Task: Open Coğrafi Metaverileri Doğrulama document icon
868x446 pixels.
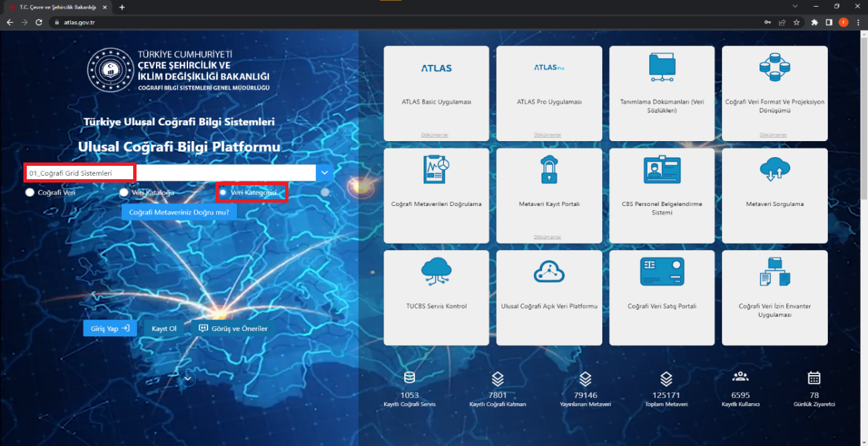Action: point(436,170)
